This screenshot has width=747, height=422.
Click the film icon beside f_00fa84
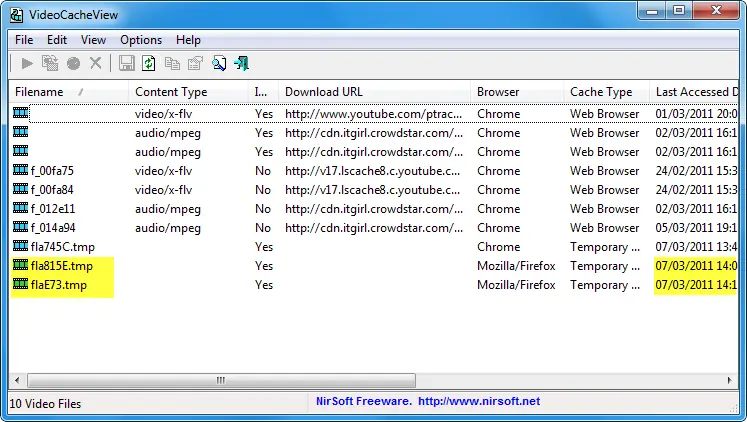(20, 189)
